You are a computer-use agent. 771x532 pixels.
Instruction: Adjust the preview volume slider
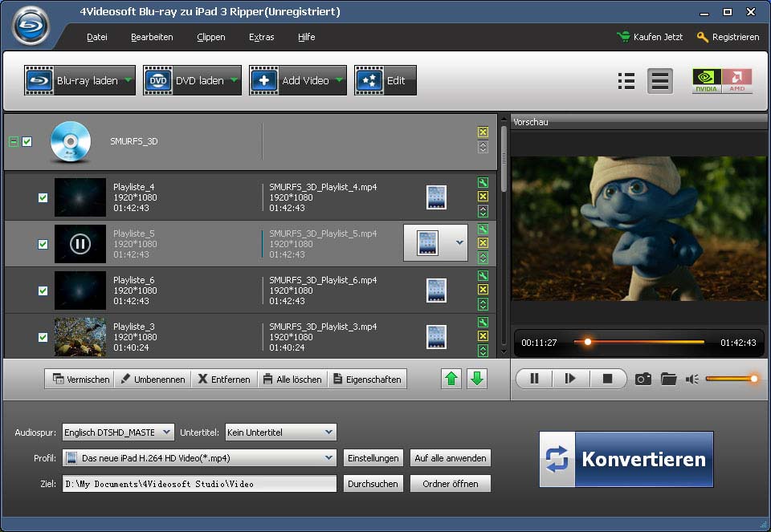point(731,378)
